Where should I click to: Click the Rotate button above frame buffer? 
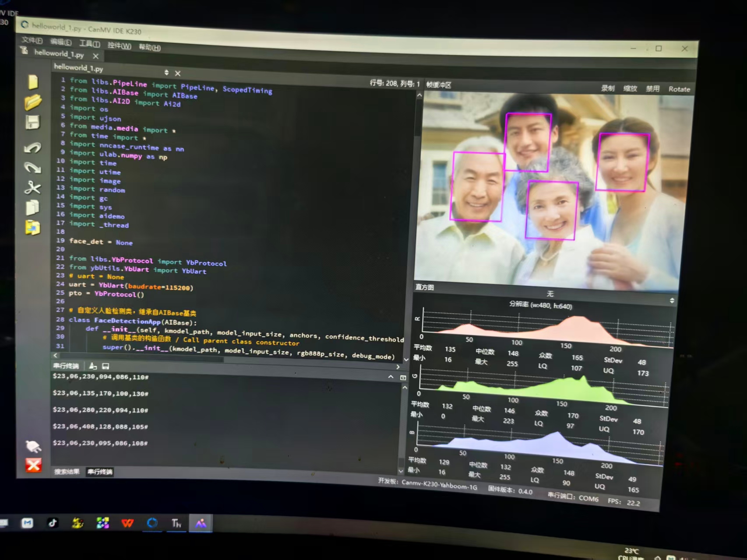(679, 89)
